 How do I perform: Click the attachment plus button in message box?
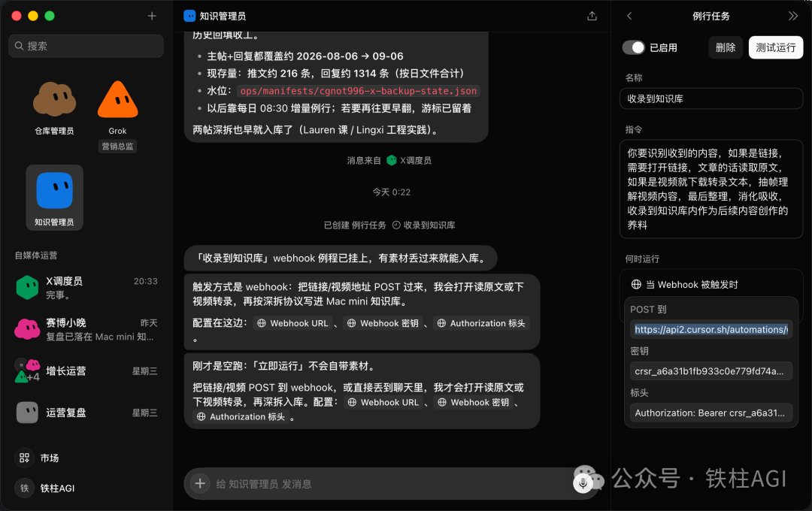200,483
